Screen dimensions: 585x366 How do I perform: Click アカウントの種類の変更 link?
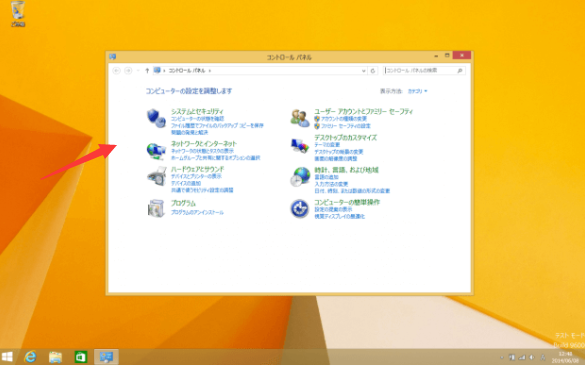(x=344, y=119)
